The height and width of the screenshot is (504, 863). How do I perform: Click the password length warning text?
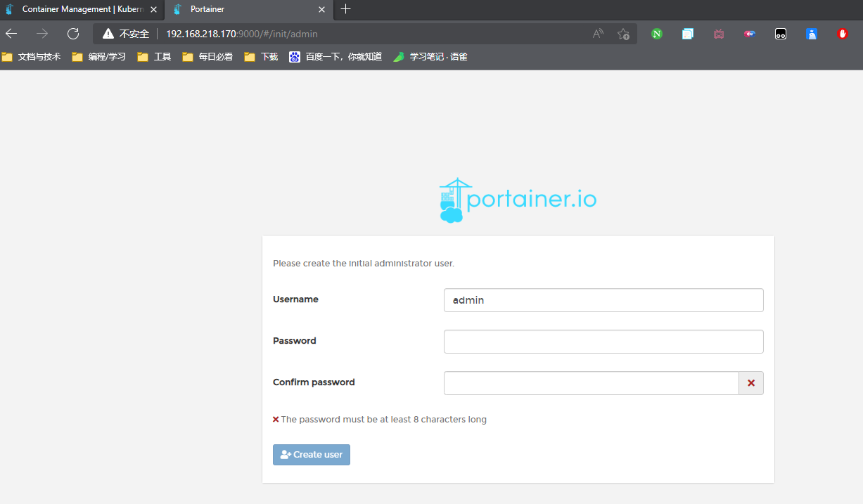(383, 420)
